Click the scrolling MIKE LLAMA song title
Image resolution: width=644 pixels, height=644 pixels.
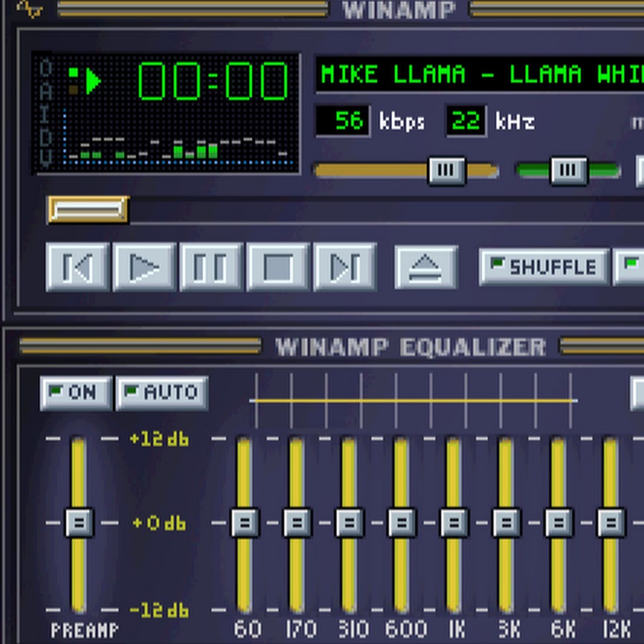click(479, 74)
